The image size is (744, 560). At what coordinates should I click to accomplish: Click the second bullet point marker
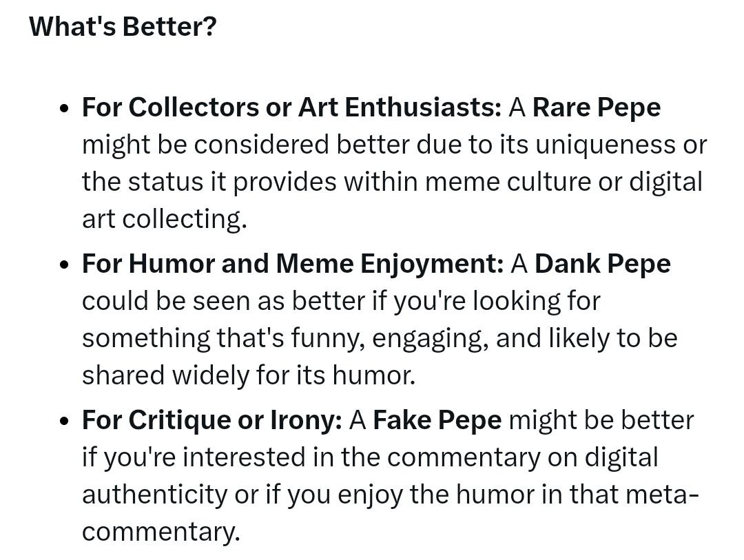click(65, 265)
